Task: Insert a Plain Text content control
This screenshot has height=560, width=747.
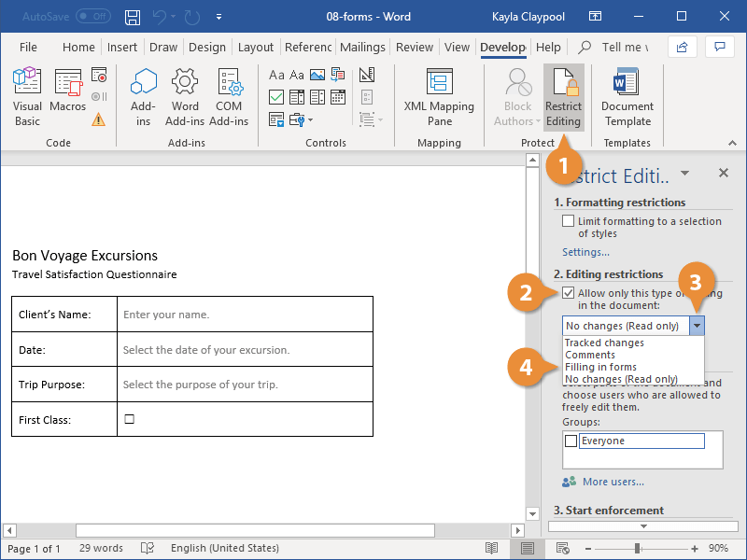Action: [297, 75]
